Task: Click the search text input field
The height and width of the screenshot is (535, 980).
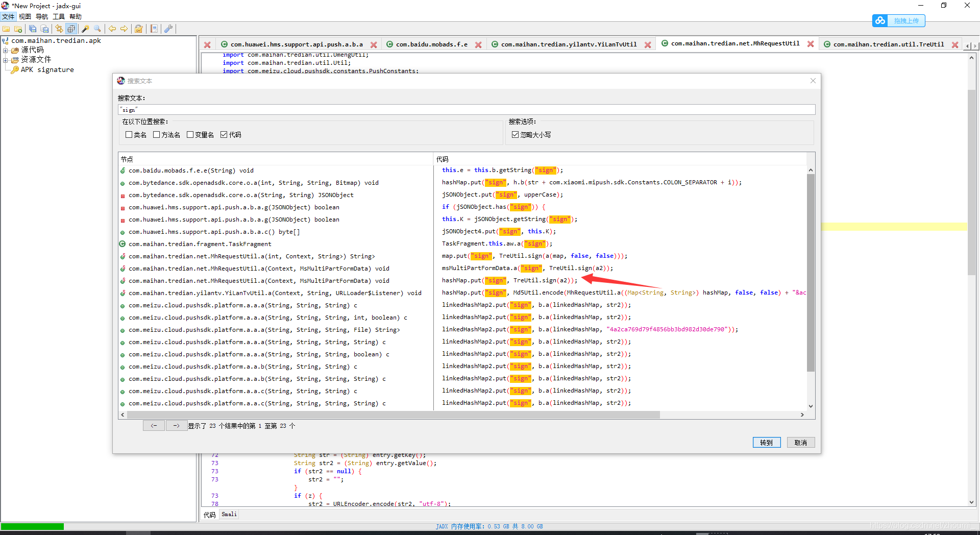Action: (467, 110)
